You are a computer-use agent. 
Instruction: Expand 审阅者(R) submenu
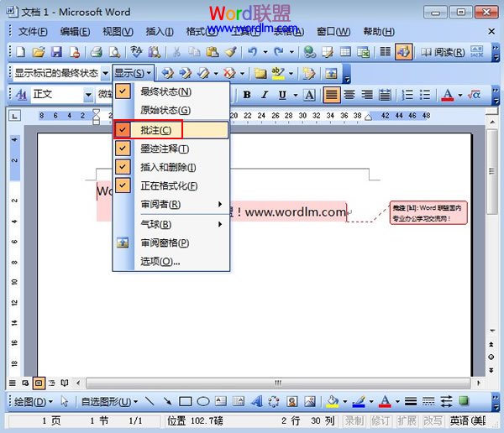[x=171, y=204]
